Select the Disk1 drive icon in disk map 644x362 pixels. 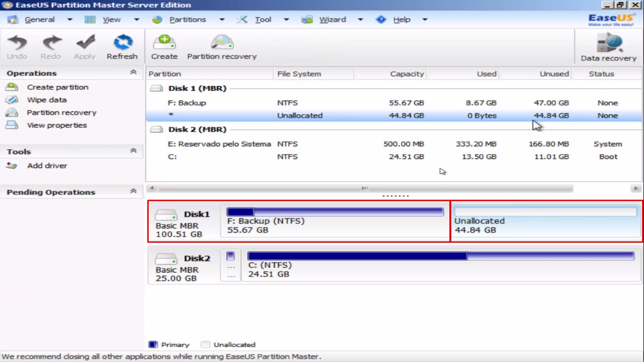pyautogui.click(x=166, y=215)
